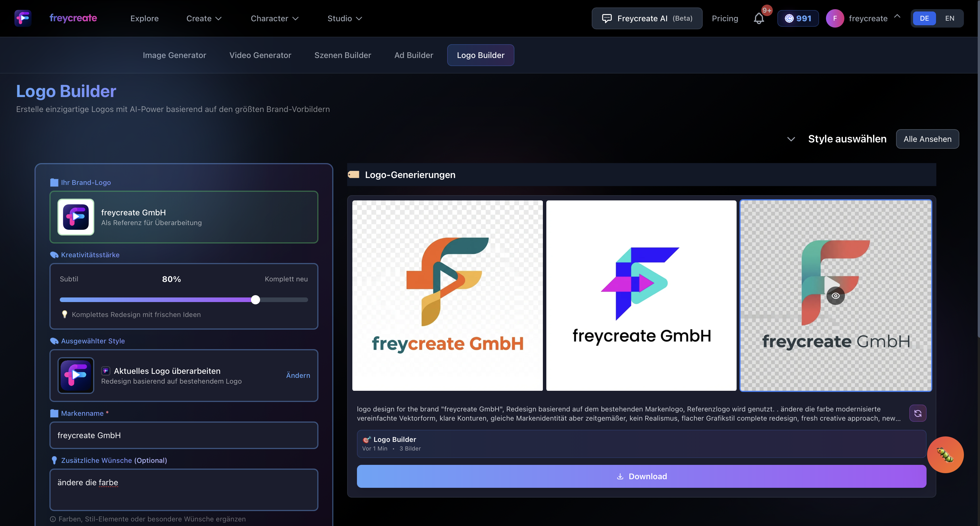Switch language to EN

coord(950,18)
